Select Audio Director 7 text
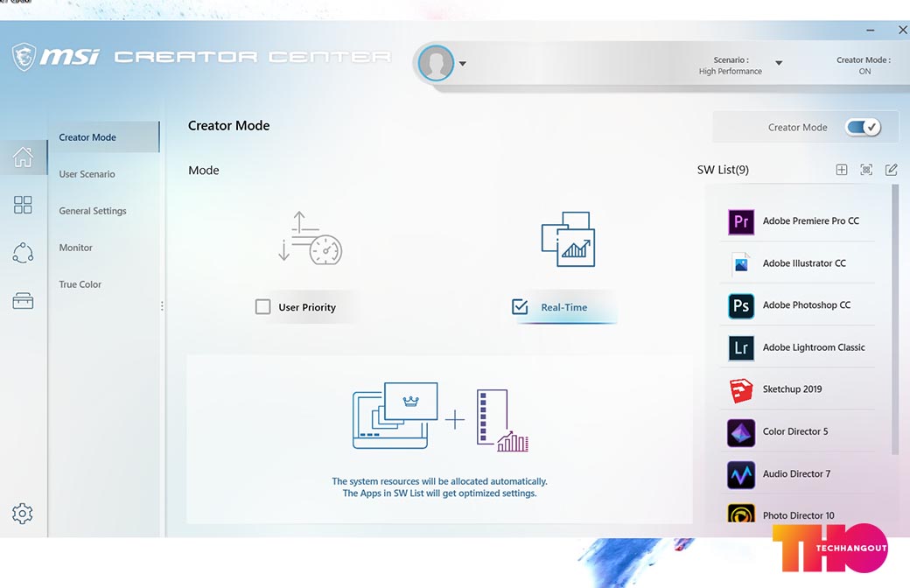The width and height of the screenshot is (910, 588). click(796, 473)
